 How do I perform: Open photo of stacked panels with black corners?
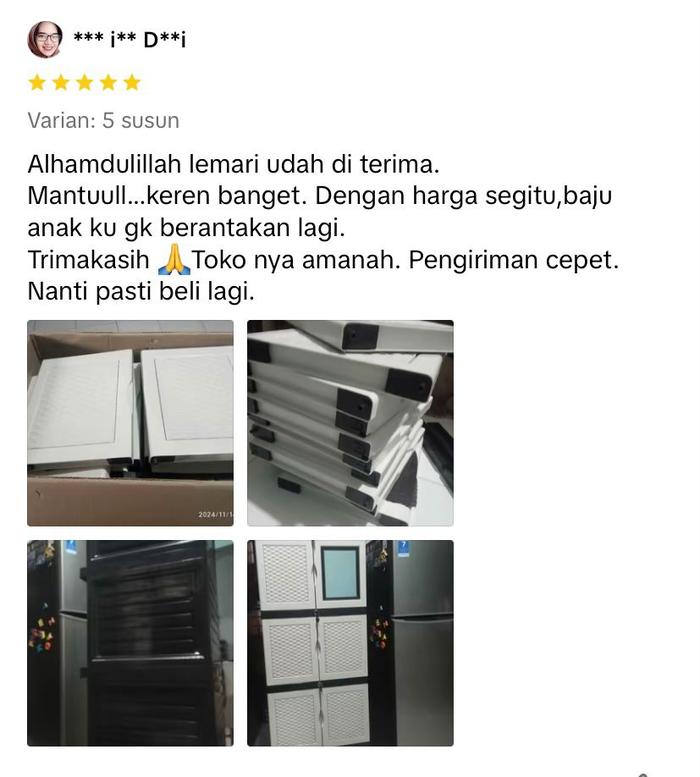pyautogui.click(x=350, y=423)
